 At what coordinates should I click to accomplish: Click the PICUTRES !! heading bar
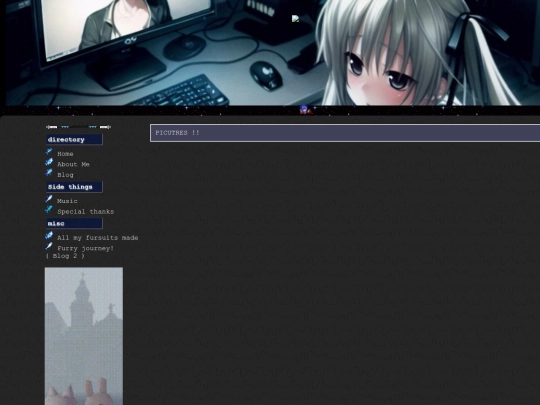(345, 133)
